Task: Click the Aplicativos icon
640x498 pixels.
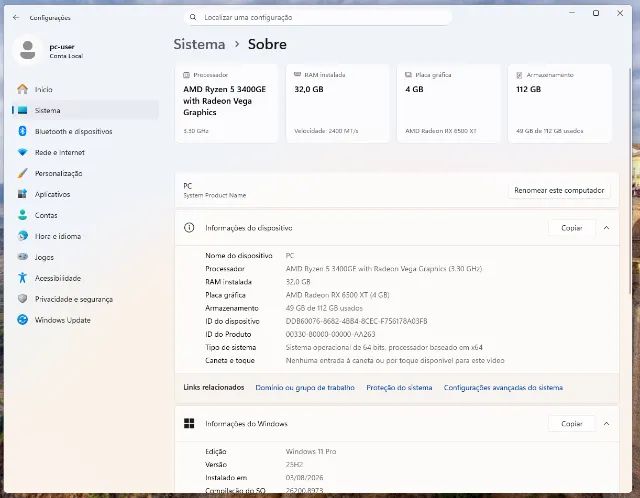Action: coord(22,194)
